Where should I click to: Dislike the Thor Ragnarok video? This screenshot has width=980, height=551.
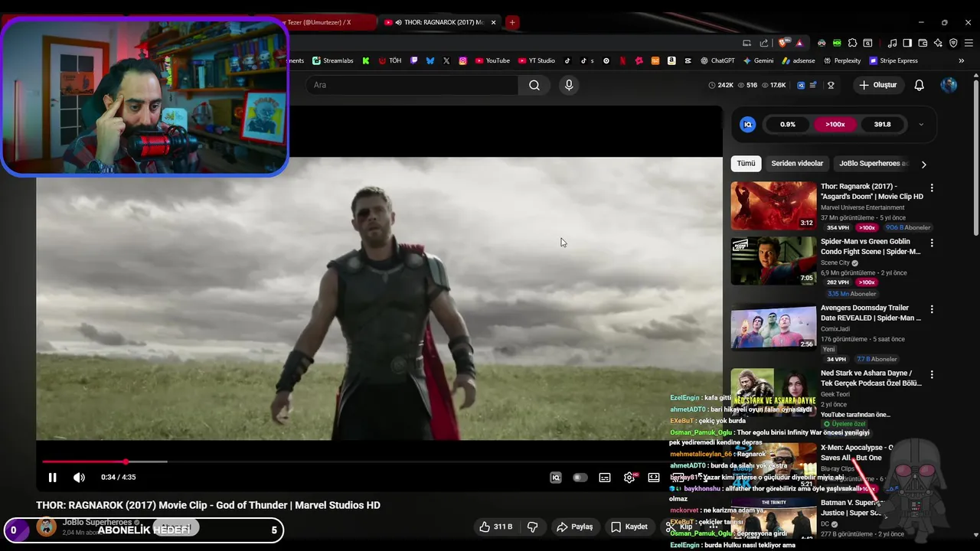coord(532,527)
